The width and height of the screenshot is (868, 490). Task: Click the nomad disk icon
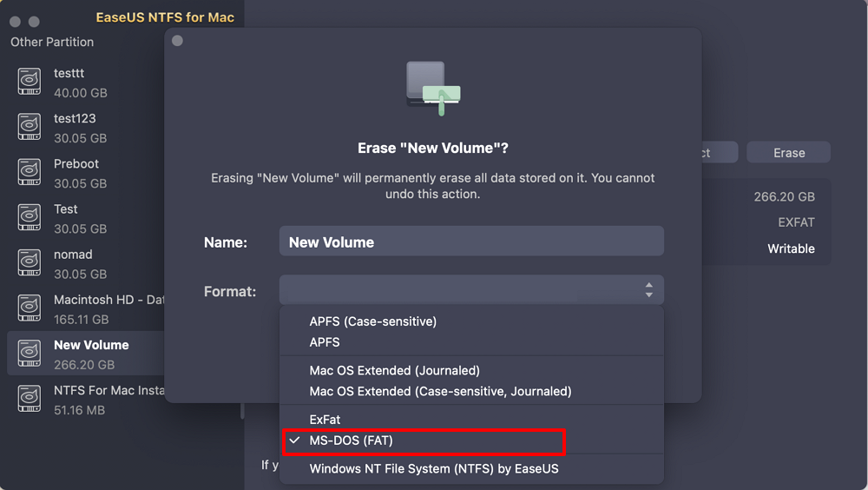coord(30,263)
